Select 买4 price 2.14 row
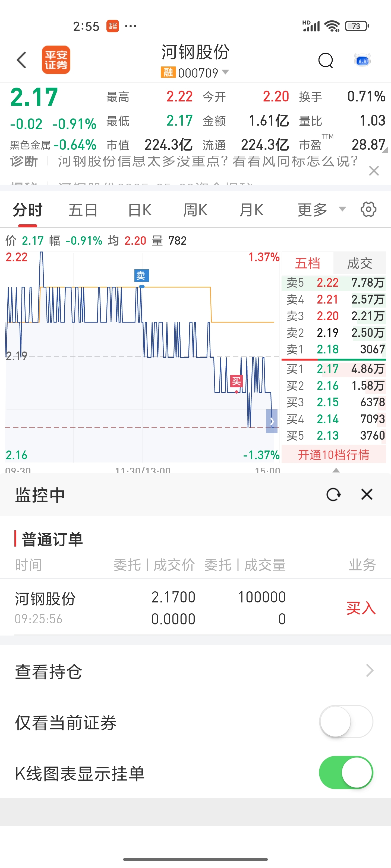 click(334, 419)
